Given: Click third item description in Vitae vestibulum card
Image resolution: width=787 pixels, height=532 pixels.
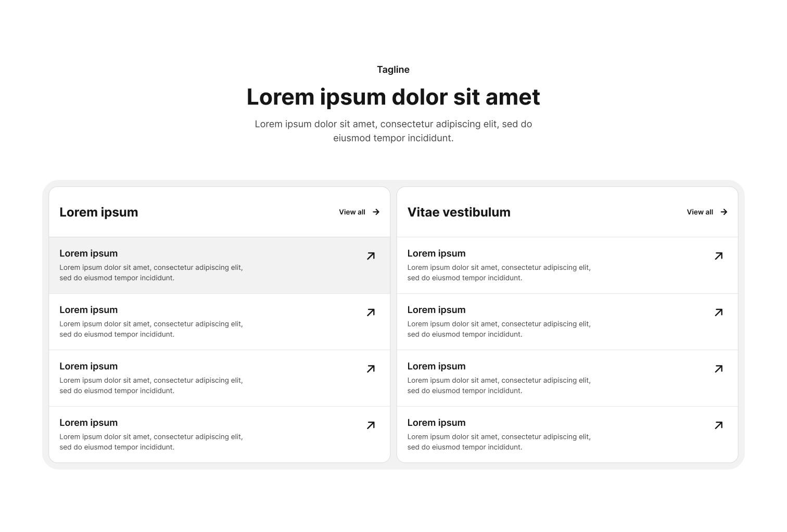Looking at the screenshot, I should (499, 385).
